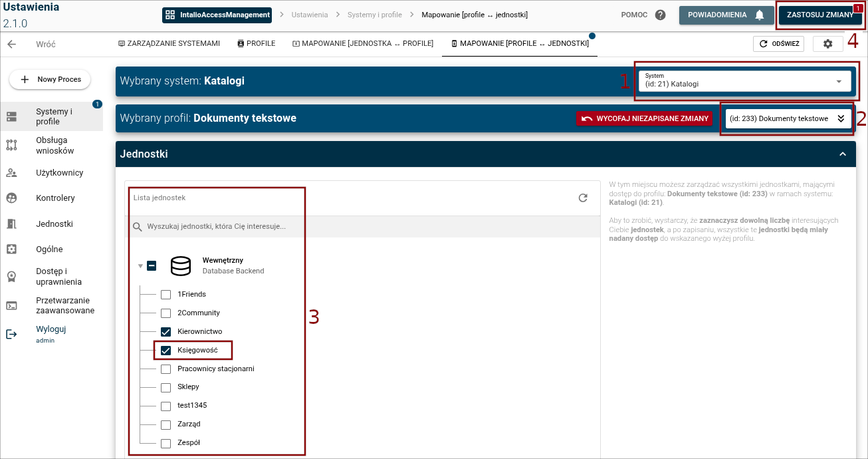Image resolution: width=868 pixels, height=459 pixels.
Task: Switch to Zarządzanie systemami tab
Action: (169, 43)
